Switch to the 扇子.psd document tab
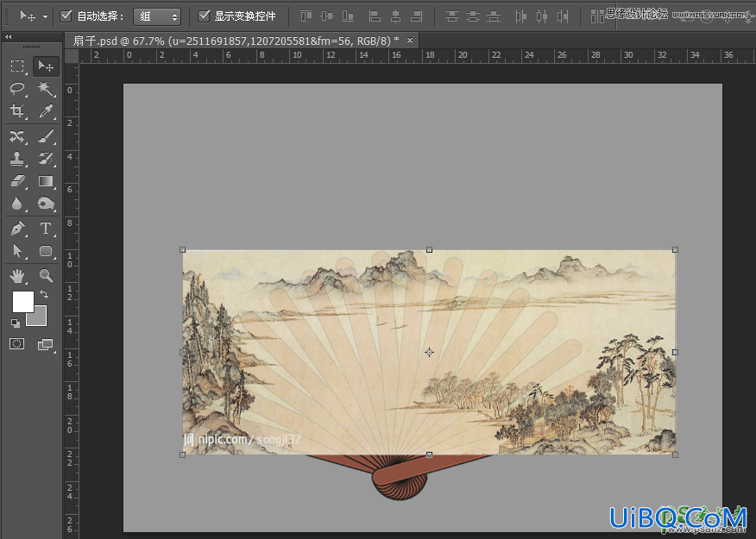 (x=236, y=41)
